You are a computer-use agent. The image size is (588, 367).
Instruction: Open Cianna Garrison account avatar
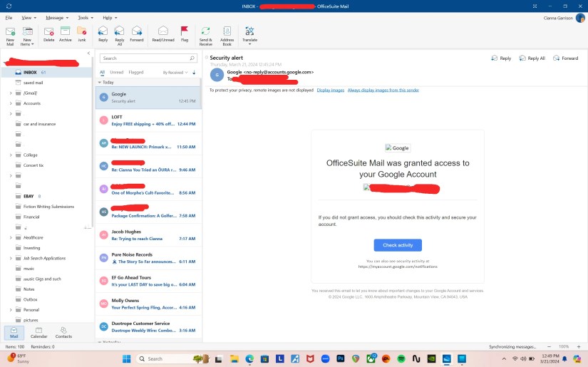point(580,18)
